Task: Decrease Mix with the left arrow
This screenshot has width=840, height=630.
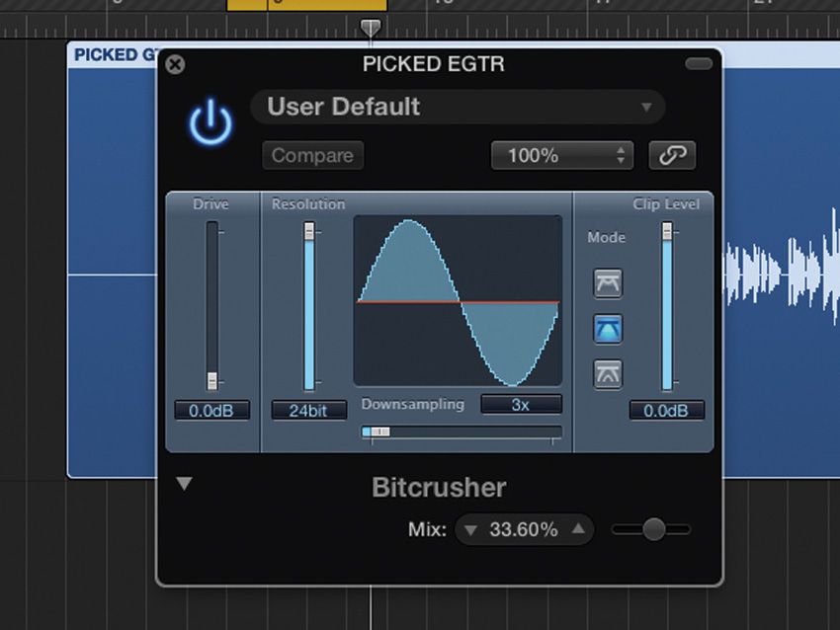Action: [x=470, y=529]
